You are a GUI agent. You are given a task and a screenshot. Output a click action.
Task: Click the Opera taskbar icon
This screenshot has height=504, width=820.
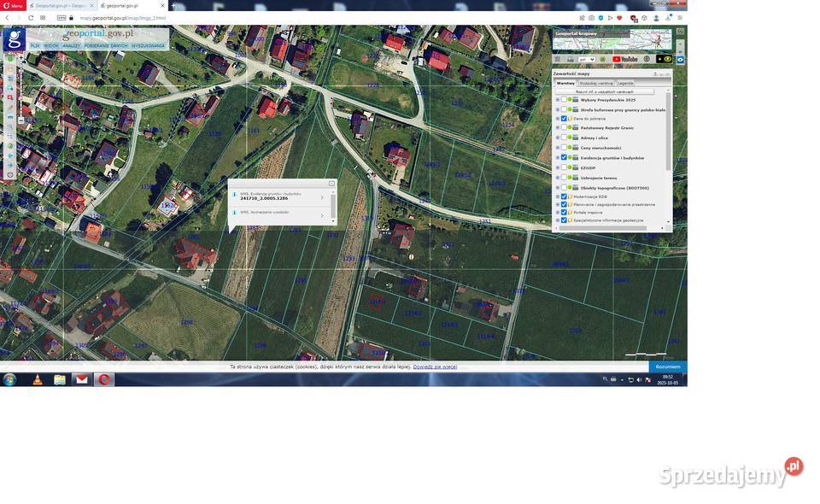pyautogui.click(x=104, y=379)
